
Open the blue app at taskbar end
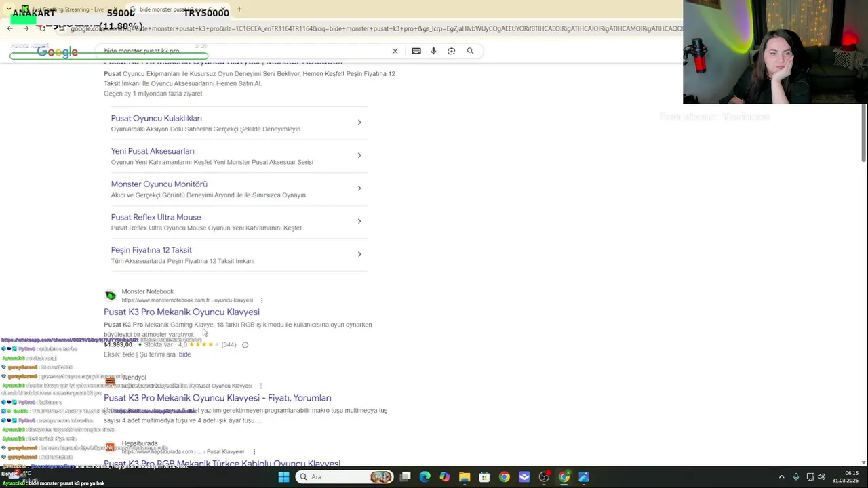[584, 477]
